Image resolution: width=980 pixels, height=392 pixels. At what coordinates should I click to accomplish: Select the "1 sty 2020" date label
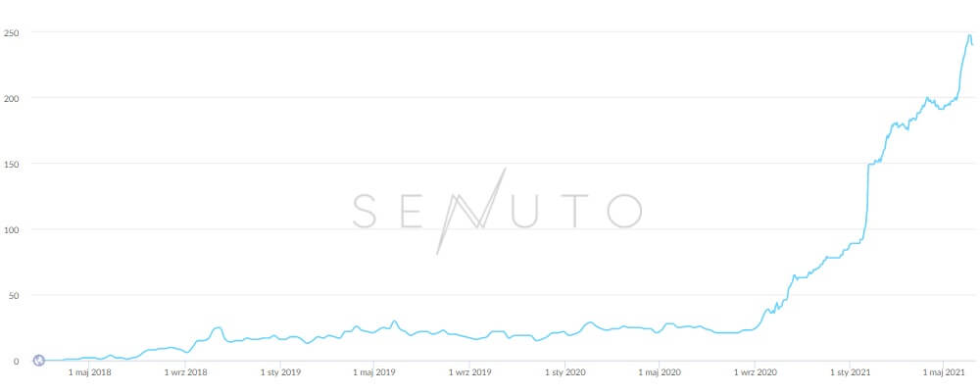click(565, 372)
